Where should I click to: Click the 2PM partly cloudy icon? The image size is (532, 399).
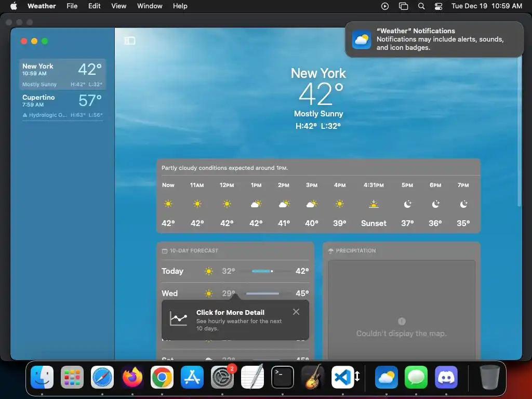pyautogui.click(x=284, y=204)
